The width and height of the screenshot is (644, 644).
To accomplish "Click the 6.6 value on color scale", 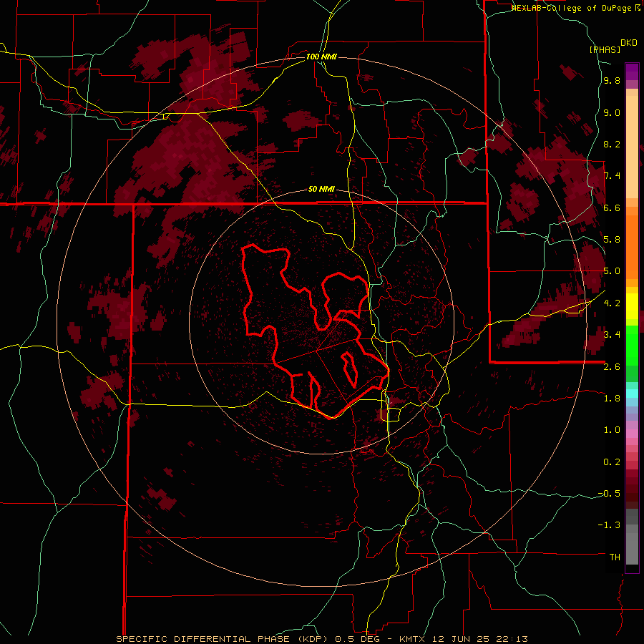I will [x=612, y=208].
